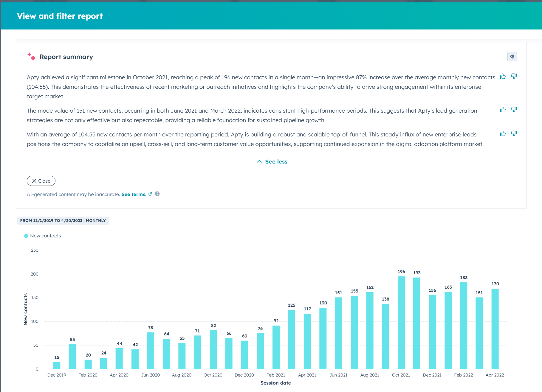Select the Oct 2021 bar labeled 196
This screenshot has width=542, height=392.
coord(401,323)
